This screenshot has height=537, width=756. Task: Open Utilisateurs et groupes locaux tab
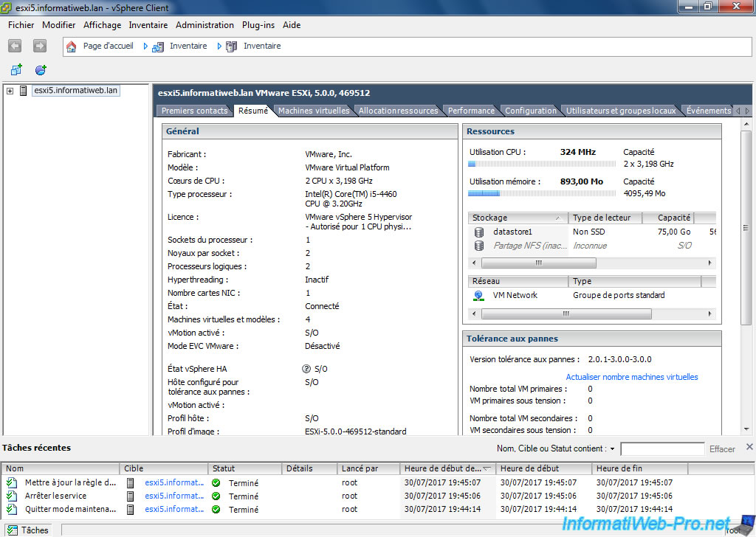[621, 111]
